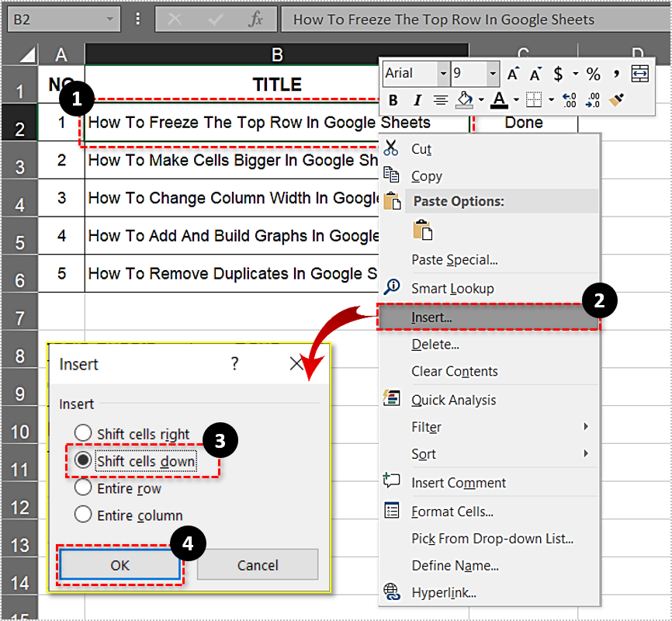Apply italic formatting from the mini toolbar
The image size is (672, 621).
pos(415,100)
